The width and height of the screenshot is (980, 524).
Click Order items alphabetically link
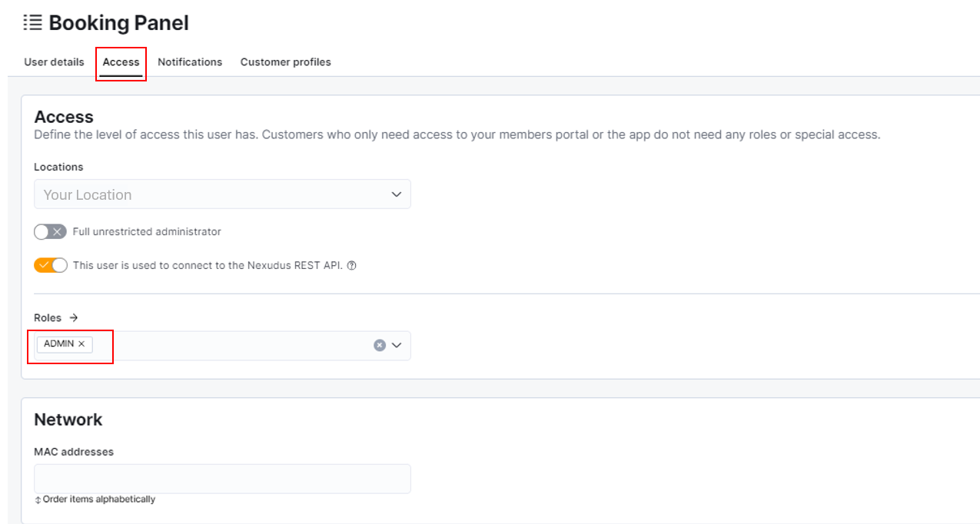point(99,499)
